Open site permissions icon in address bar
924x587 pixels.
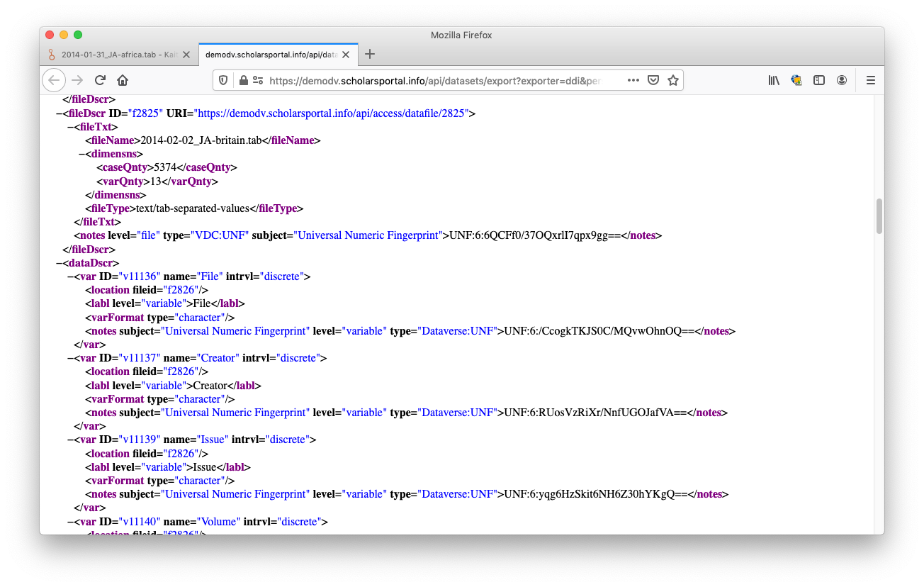257,81
